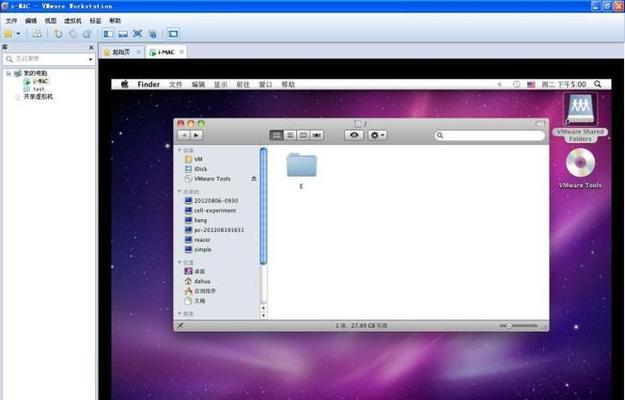The image size is (625, 400).
Task: Toggle the Finder toolbar pill button
Action: coord(540,123)
